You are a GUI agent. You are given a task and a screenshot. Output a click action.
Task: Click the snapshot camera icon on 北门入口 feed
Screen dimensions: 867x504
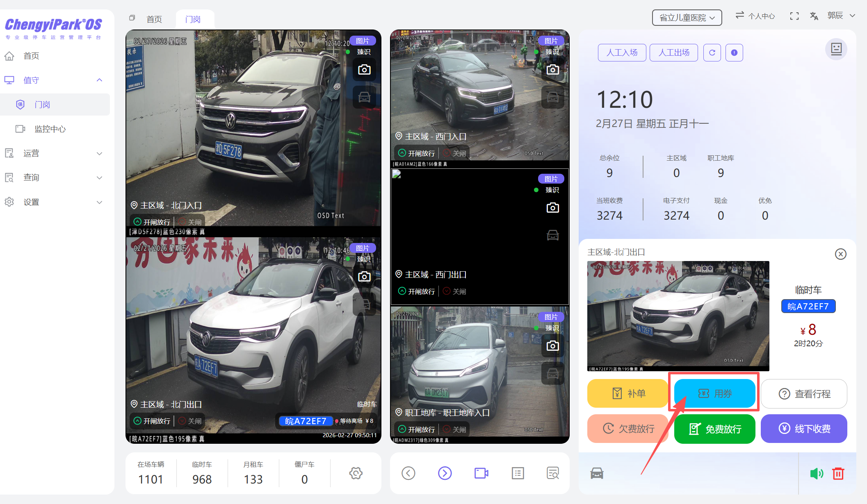coord(364,70)
